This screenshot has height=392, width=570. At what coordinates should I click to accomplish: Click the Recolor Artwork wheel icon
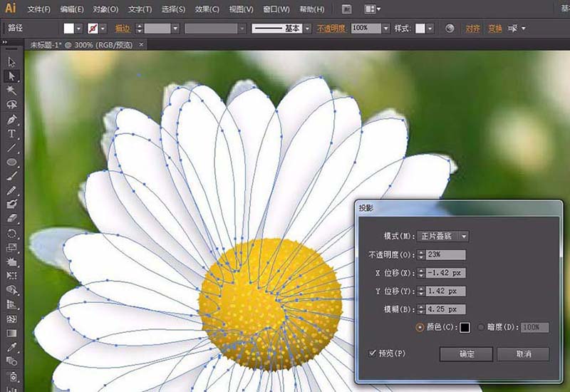450,29
